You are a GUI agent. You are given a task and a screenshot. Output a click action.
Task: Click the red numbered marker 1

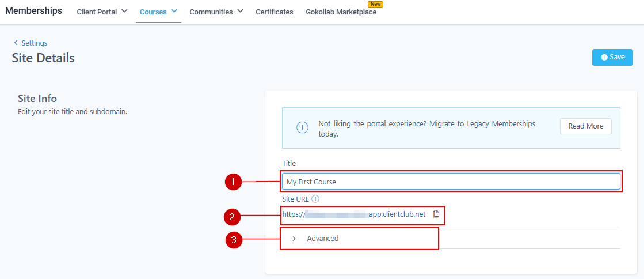[x=233, y=182]
